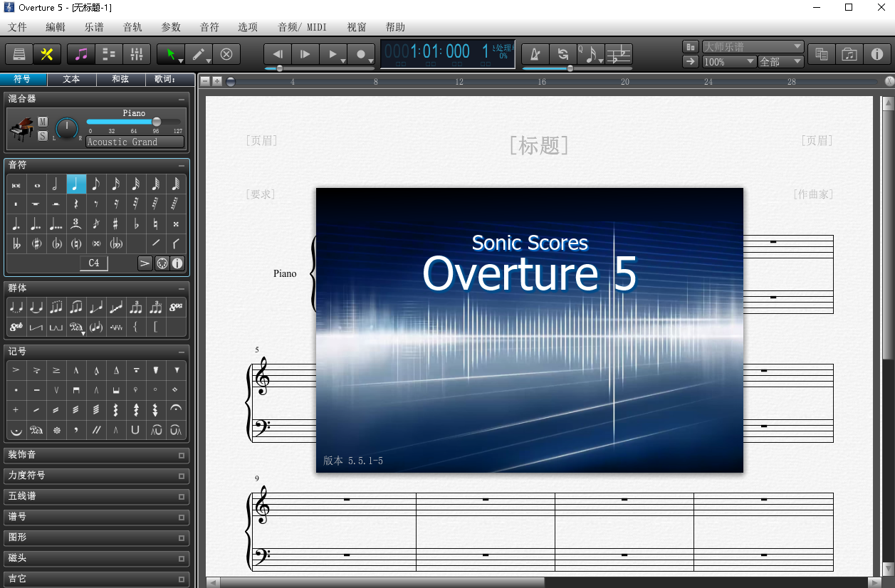Select the 8va octave symbol in 群体 palette
The image size is (895, 588).
(x=176, y=308)
